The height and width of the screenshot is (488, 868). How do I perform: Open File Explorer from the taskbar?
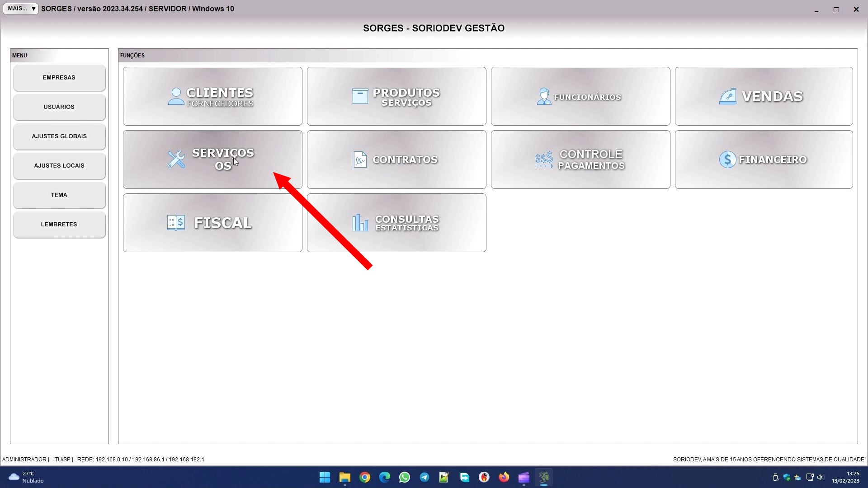[345, 477]
